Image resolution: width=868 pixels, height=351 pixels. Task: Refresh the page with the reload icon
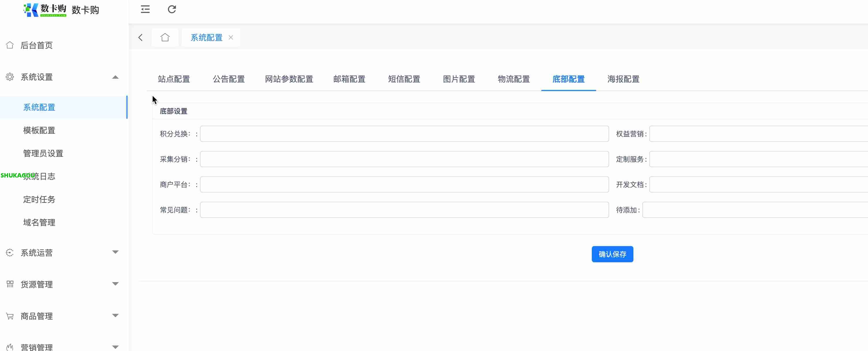[172, 9]
